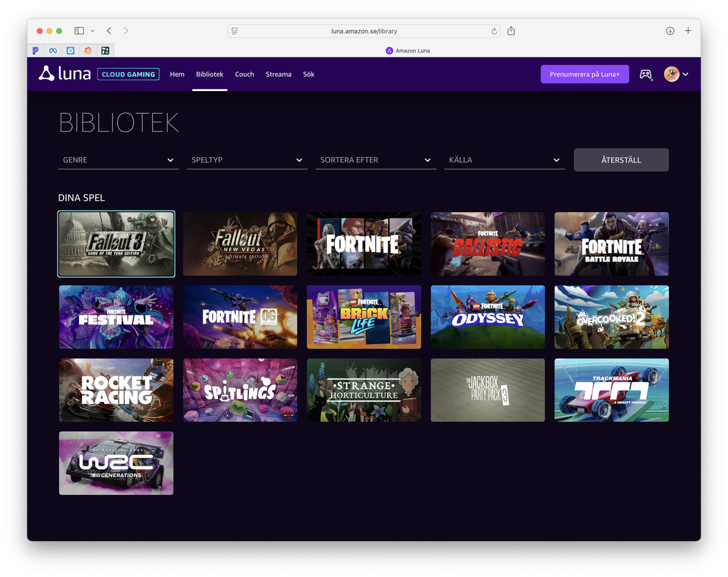Select the Couch menu item

coord(244,75)
